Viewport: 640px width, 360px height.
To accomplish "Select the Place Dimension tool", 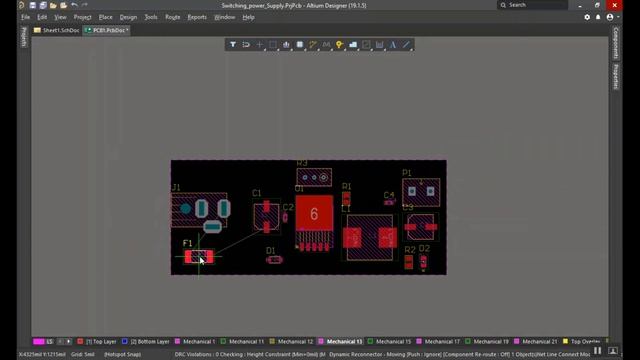I will click(379, 44).
